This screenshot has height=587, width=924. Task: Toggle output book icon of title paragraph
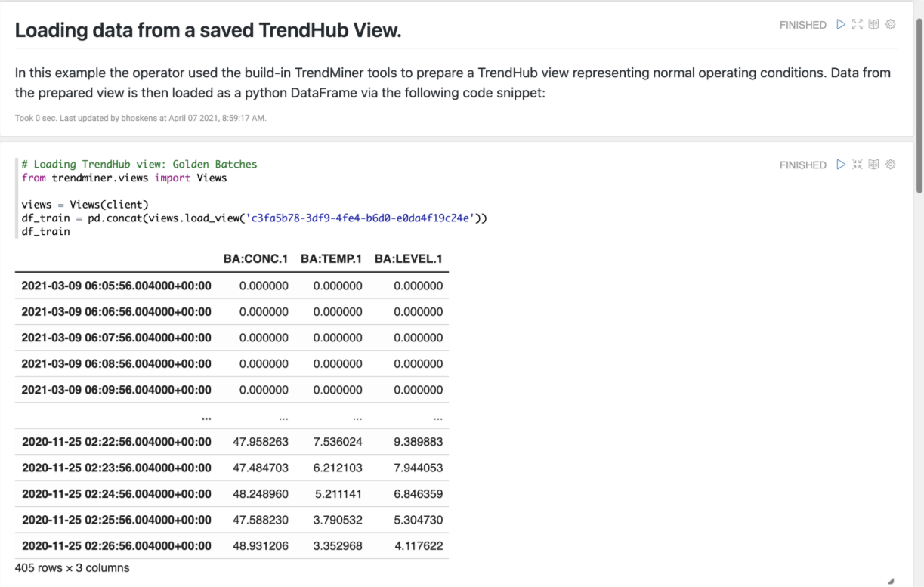point(873,25)
